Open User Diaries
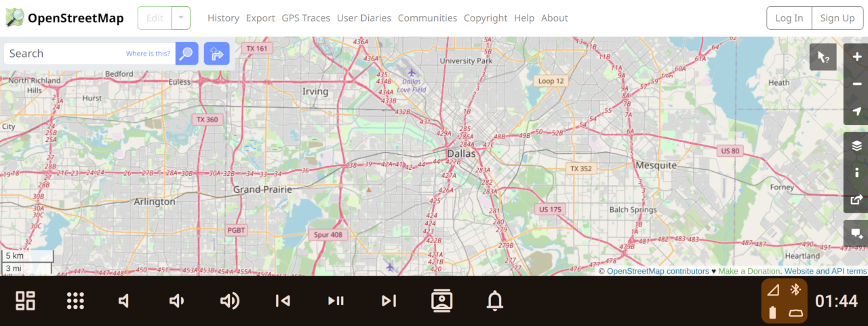The image size is (868, 326). pyautogui.click(x=364, y=18)
